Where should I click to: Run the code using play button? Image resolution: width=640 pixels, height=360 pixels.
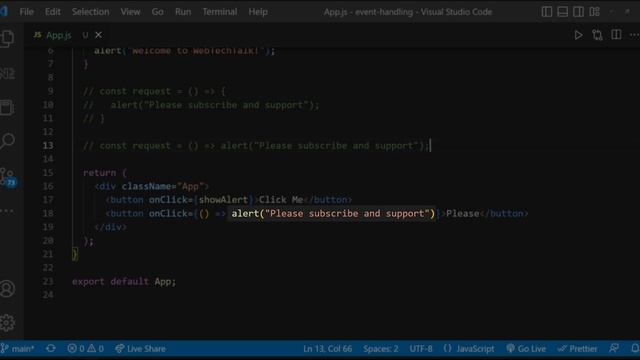click(578, 35)
